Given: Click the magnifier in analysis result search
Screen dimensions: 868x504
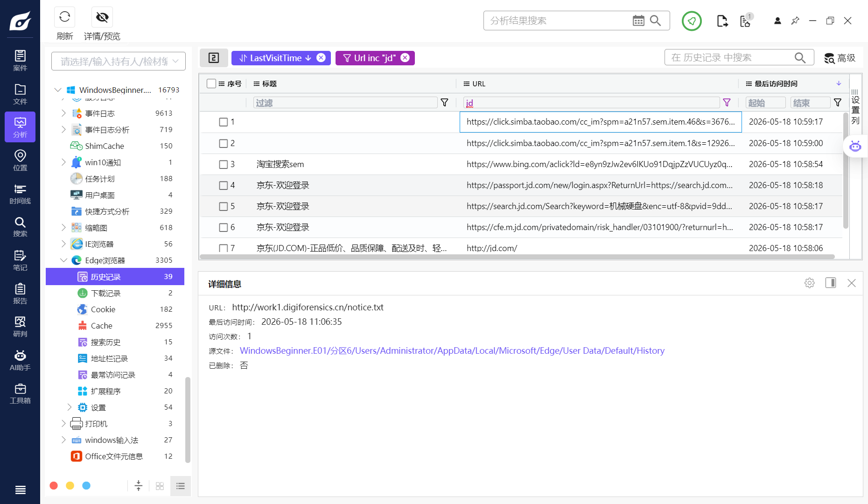Looking at the screenshot, I should click(655, 21).
